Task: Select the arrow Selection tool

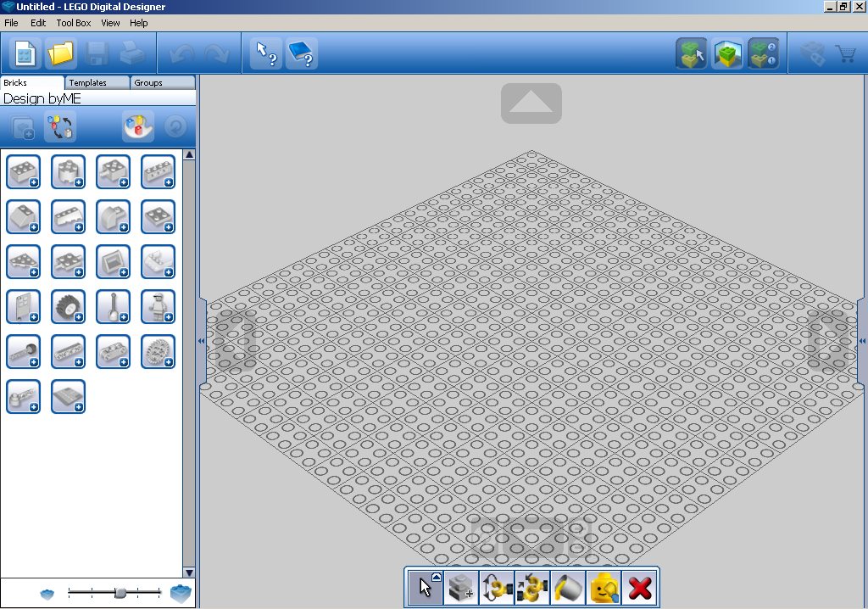Action: point(426,587)
